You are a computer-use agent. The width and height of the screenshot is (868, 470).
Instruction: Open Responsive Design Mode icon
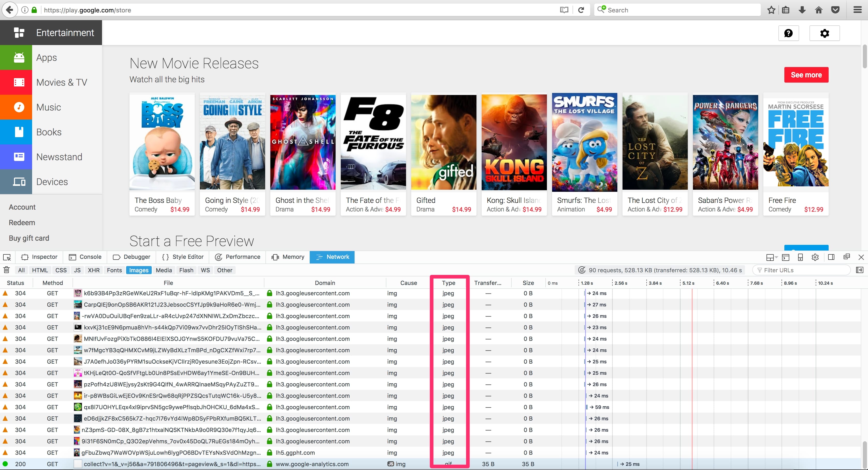(x=800, y=257)
